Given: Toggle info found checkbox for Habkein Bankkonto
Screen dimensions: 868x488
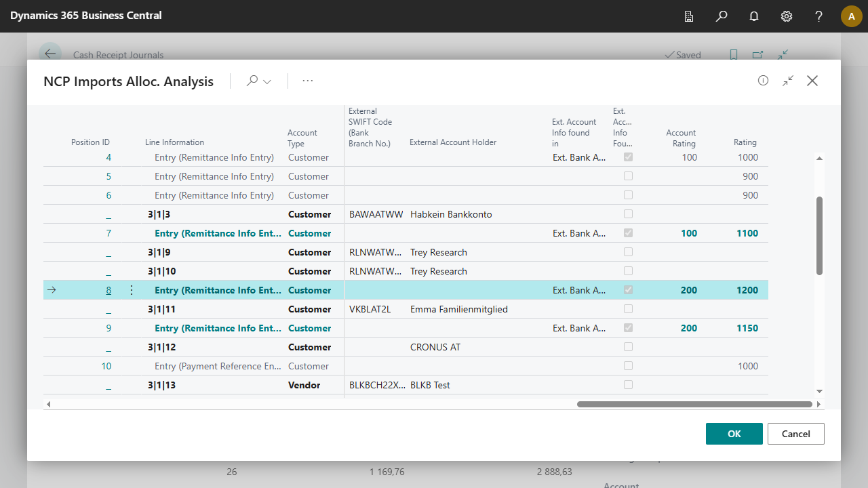Looking at the screenshot, I should coord(628,214).
